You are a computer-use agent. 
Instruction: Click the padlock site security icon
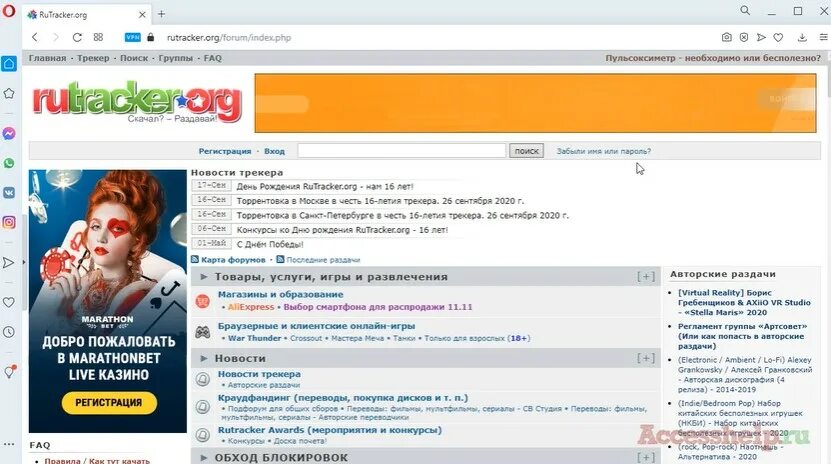pyautogui.click(x=151, y=37)
